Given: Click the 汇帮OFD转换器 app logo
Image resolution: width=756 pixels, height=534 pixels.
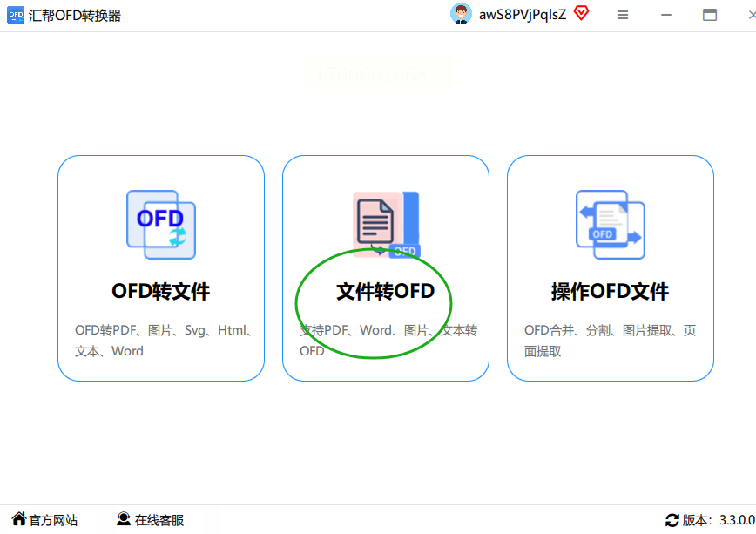Looking at the screenshot, I should (x=16, y=15).
